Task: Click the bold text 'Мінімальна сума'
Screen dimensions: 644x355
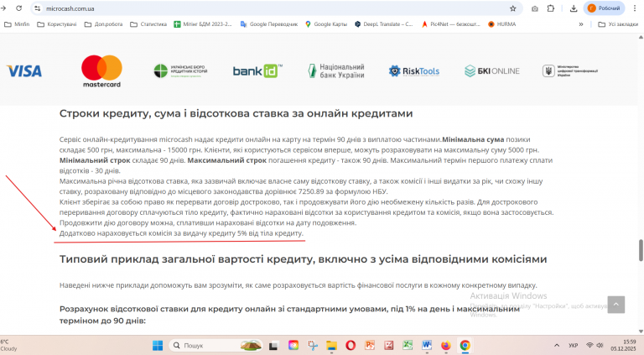Action: [x=473, y=139]
